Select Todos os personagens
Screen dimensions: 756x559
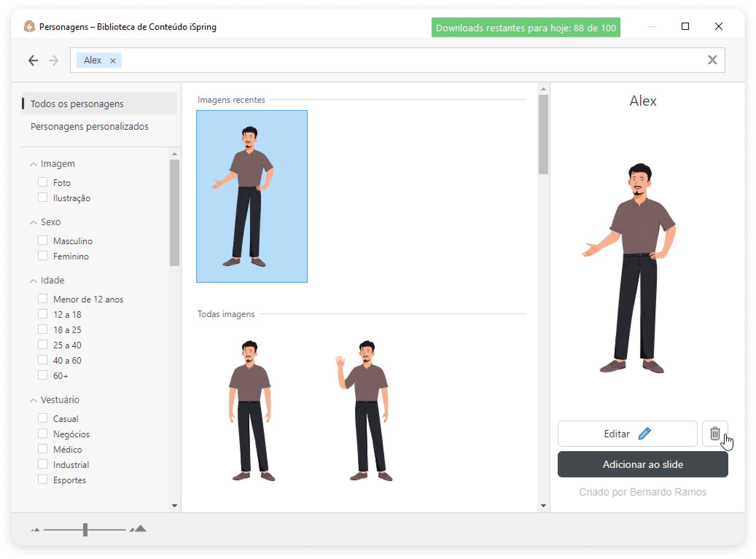pyautogui.click(x=77, y=104)
